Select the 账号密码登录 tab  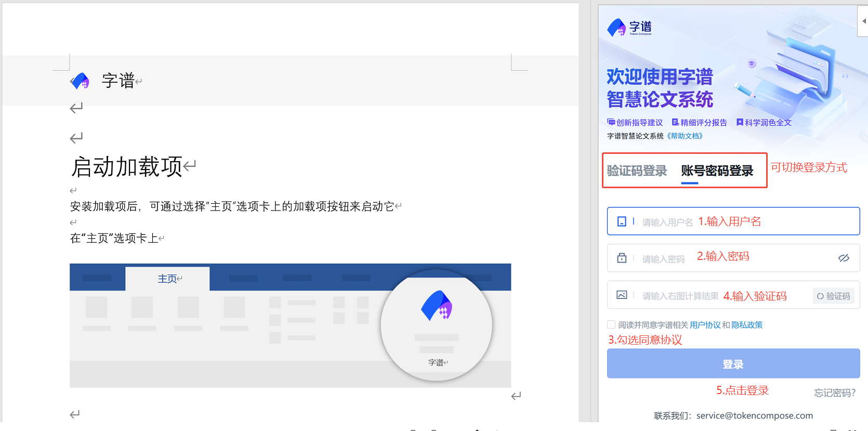[717, 171]
